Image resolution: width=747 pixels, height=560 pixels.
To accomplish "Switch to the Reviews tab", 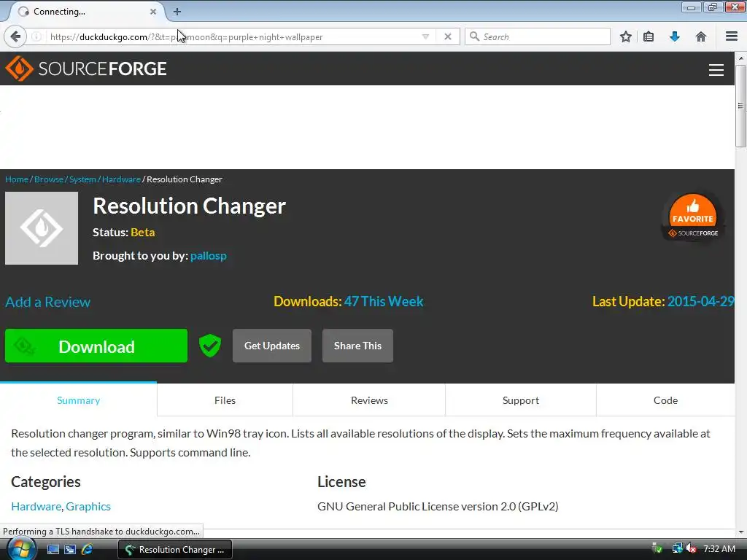I will [369, 400].
